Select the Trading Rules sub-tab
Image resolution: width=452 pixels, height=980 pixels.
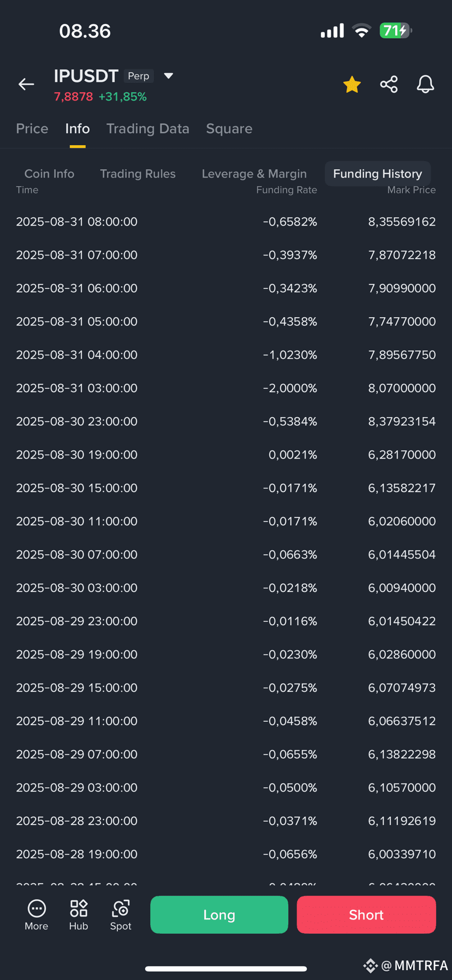138,174
